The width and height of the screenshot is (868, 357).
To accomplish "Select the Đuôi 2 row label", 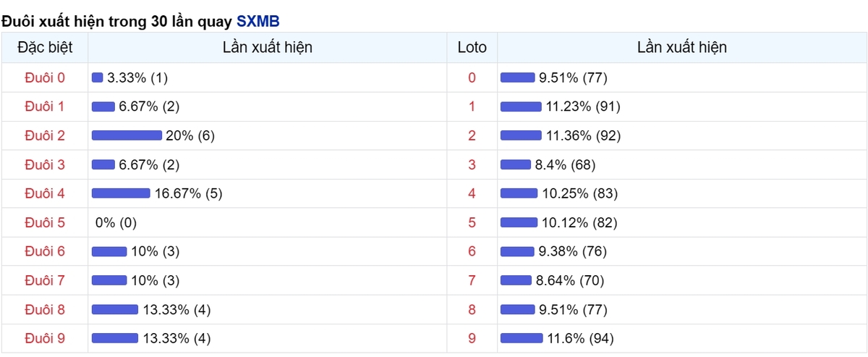I will point(45,135).
